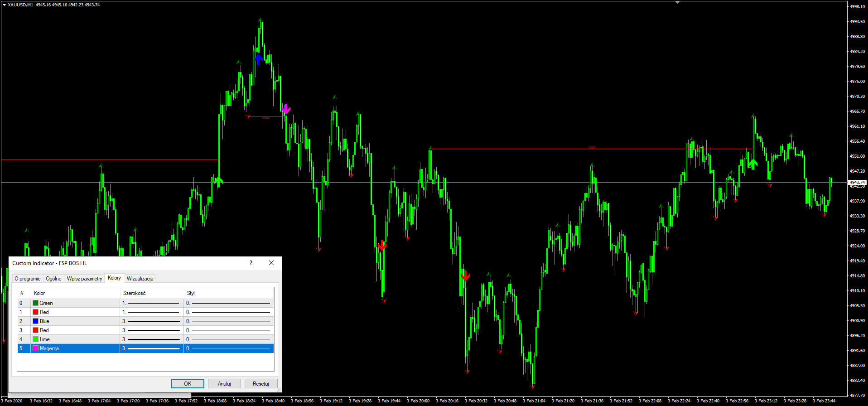Viewport: 868px width, 406px height.
Task: Click the blue up arrow signal on chart
Action: click(x=258, y=59)
